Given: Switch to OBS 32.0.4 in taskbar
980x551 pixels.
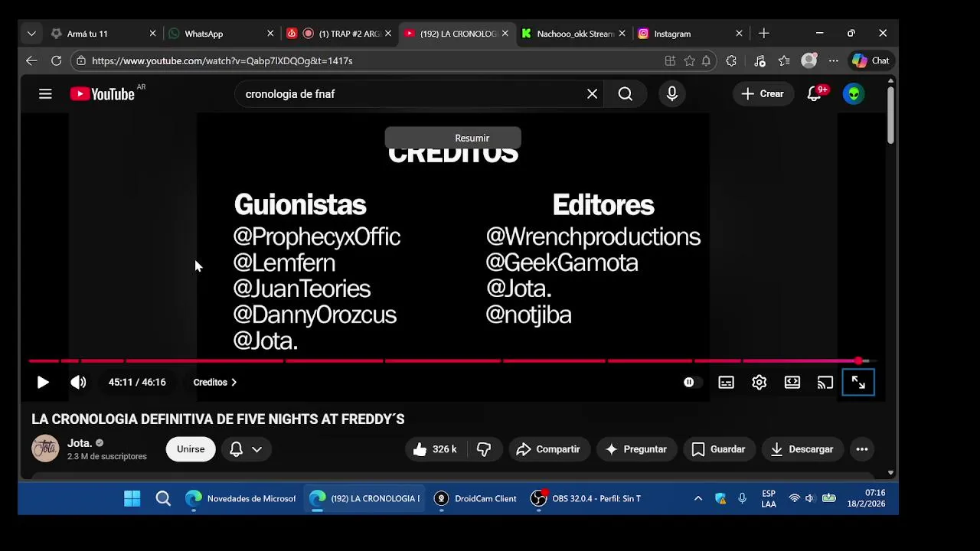Looking at the screenshot, I should click(586, 499).
